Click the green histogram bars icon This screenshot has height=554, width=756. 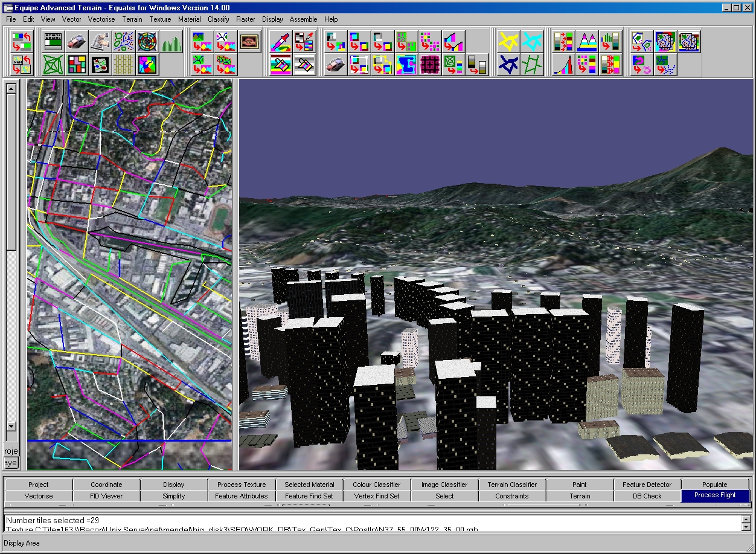pos(171,42)
